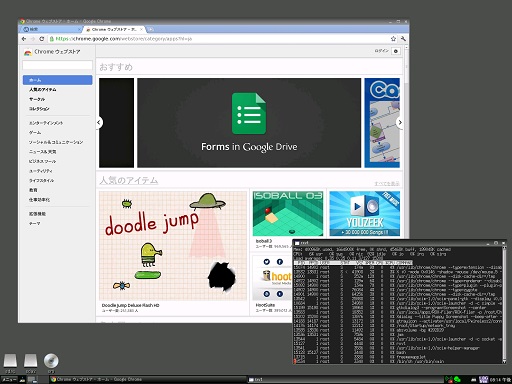The width and height of the screenshot is (512, 384).
Task: Reload the Chrome Web Store page
Action: (42, 39)
